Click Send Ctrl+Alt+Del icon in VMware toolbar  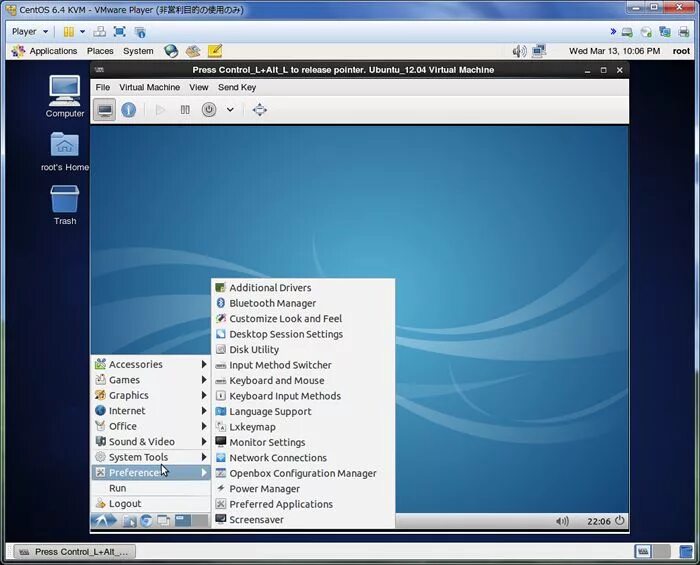click(x=100, y=32)
